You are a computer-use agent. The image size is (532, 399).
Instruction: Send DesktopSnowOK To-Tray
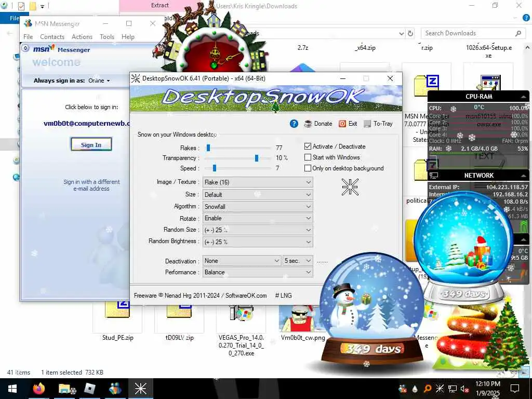coord(378,124)
